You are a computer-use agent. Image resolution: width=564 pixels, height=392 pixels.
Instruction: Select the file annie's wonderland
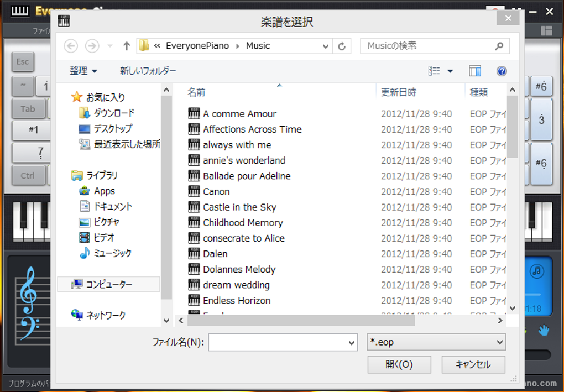(x=244, y=160)
